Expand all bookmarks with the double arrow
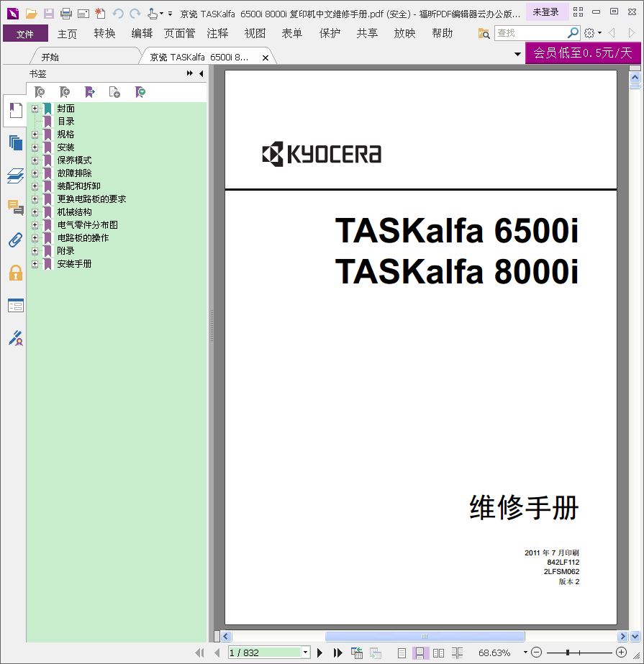The width and height of the screenshot is (644, 664). pyautogui.click(x=189, y=73)
